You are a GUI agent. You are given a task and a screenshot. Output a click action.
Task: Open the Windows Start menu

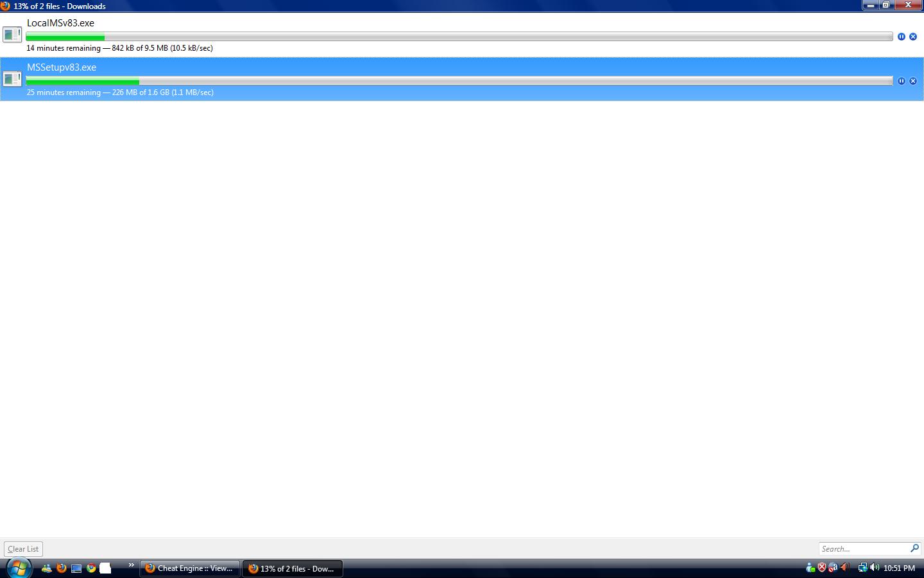tap(18, 568)
